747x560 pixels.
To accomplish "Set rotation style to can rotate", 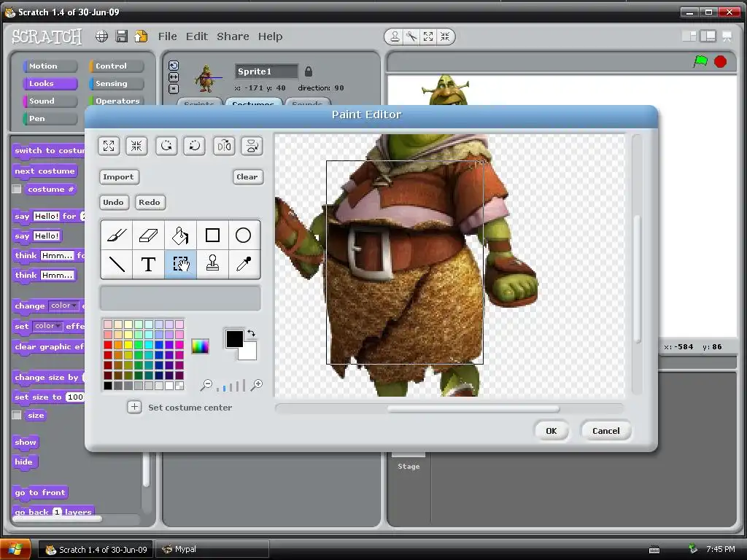I will pos(174,66).
